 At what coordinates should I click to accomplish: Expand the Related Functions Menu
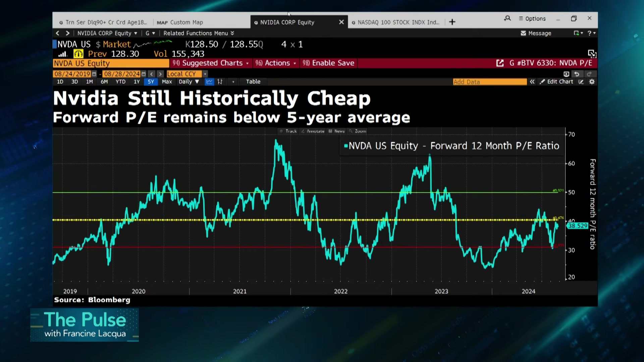click(199, 33)
